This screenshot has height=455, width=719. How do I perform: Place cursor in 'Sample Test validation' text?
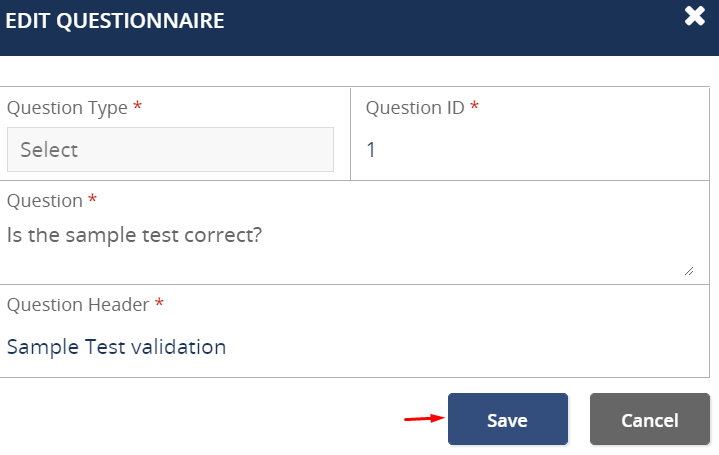(x=116, y=347)
